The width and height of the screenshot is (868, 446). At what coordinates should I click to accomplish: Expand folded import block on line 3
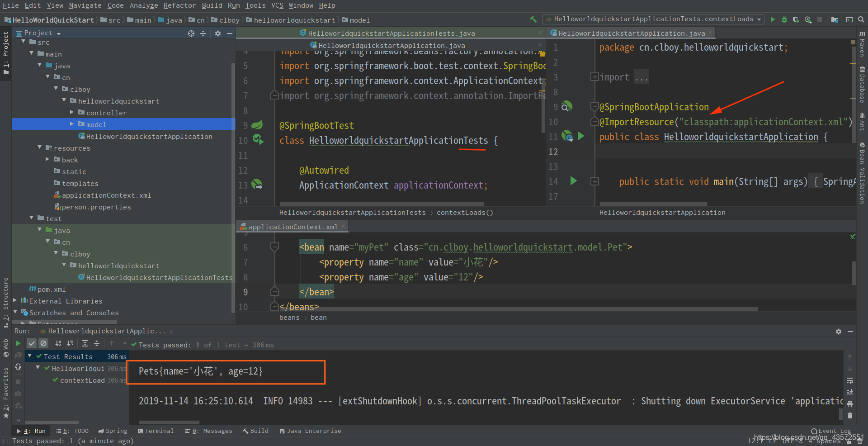click(594, 77)
